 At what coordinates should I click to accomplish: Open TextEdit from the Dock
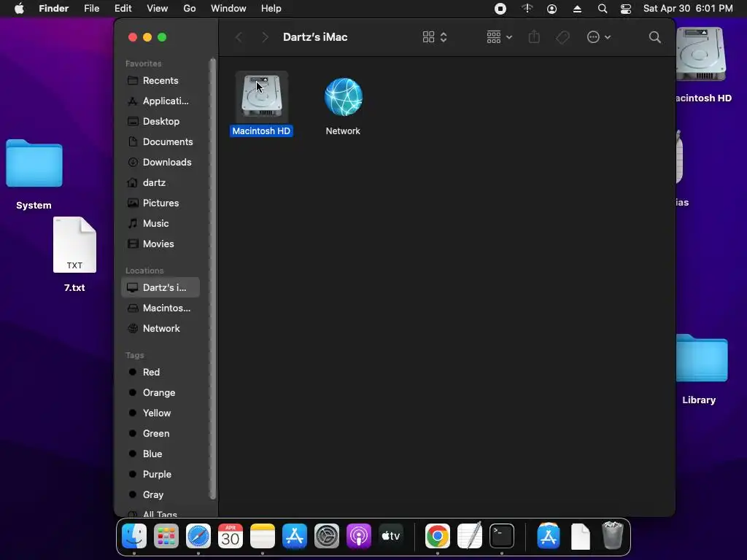pos(470,536)
